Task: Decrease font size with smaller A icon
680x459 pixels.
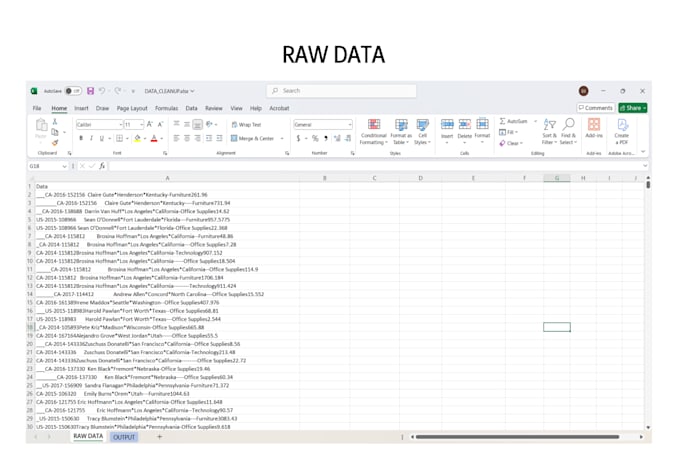Action: 160,125
